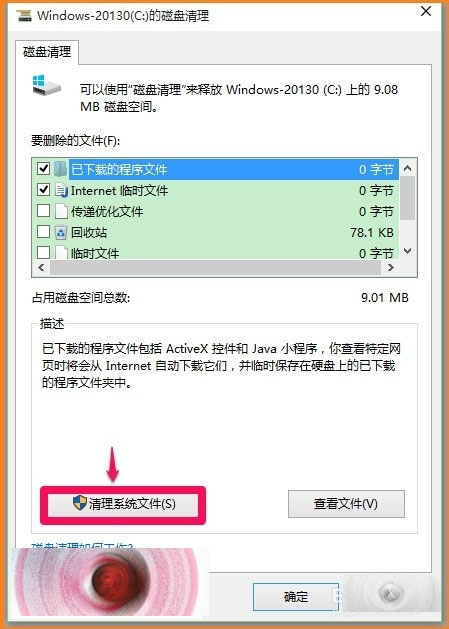Click the 清理系统文件(S) button

click(123, 503)
